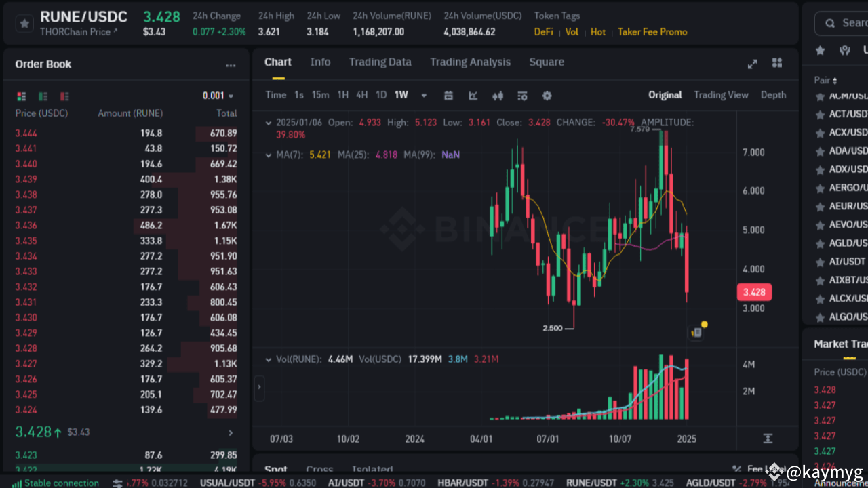Select the Time line-chart interval
This screenshot has width=868, height=488.
[x=275, y=95]
